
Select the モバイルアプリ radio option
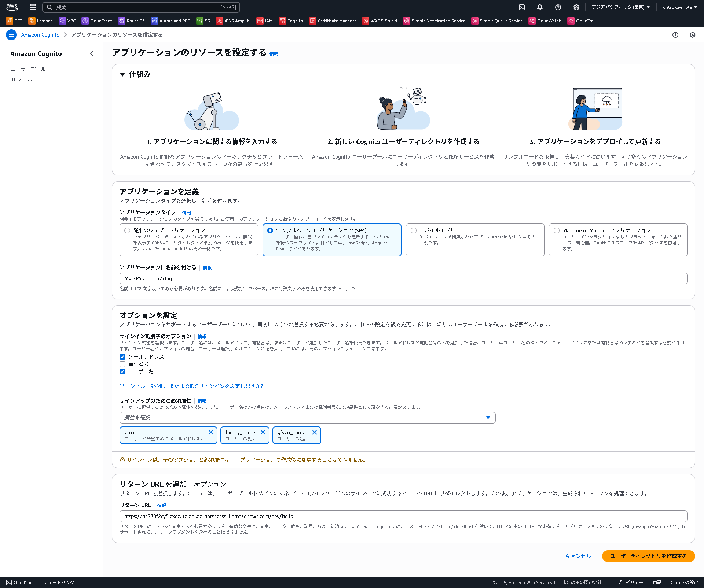point(414,230)
